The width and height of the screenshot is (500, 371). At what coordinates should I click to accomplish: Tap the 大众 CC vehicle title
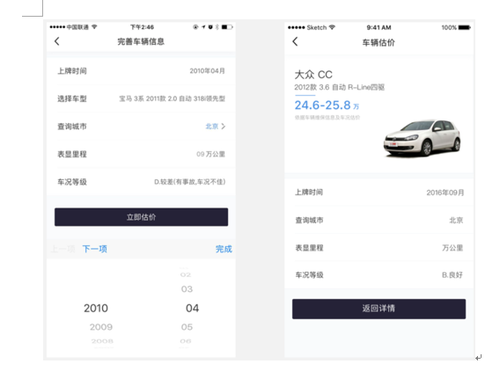coord(313,74)
